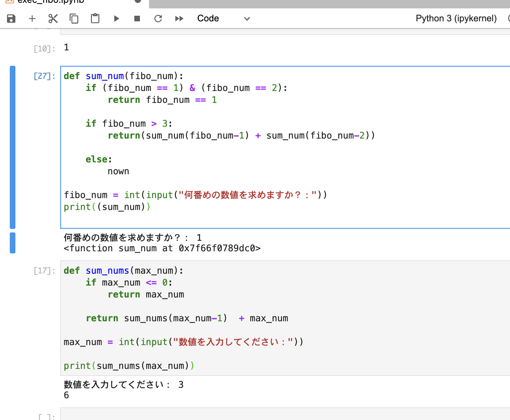
Task: Restart the kernel with the refresh icon
Action: coord(158,19)
